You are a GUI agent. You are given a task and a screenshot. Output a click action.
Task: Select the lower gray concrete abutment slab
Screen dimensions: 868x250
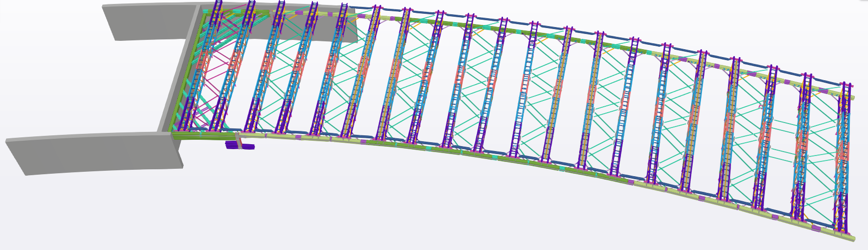click(x=93, y=153)
